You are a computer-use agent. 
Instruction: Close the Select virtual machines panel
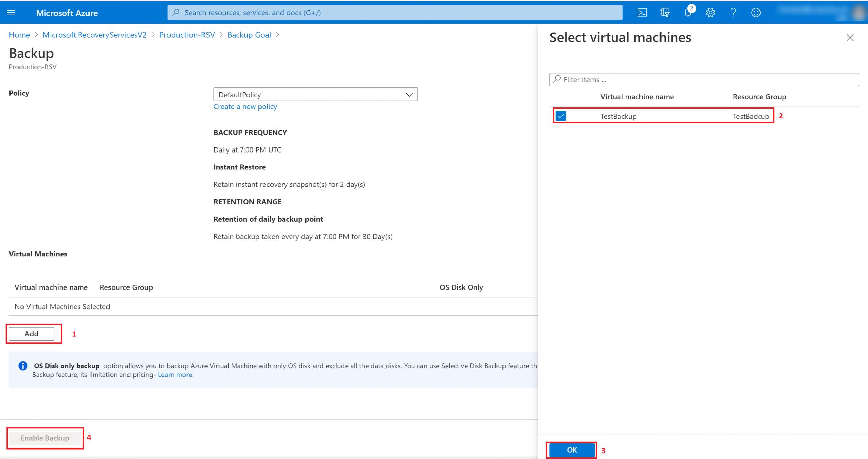coord(850,38)
